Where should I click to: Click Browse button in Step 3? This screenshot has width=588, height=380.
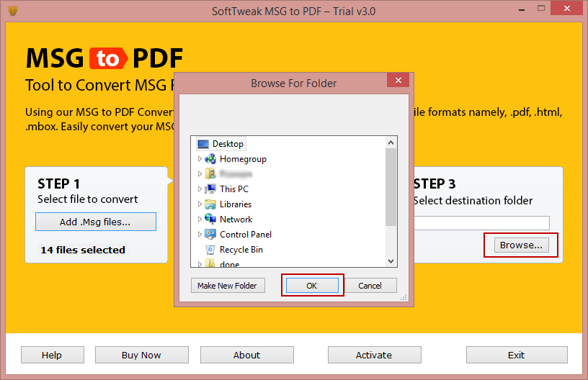(521, 245)
